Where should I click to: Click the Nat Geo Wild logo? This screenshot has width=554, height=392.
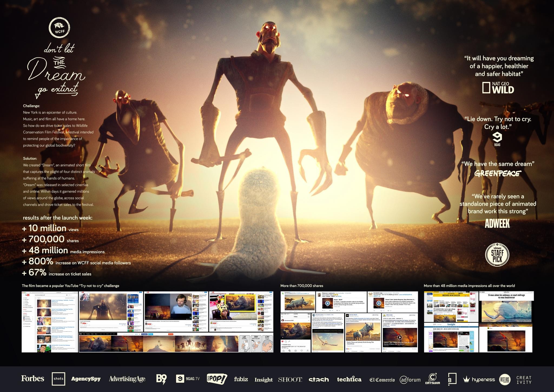tap(498, 87)
